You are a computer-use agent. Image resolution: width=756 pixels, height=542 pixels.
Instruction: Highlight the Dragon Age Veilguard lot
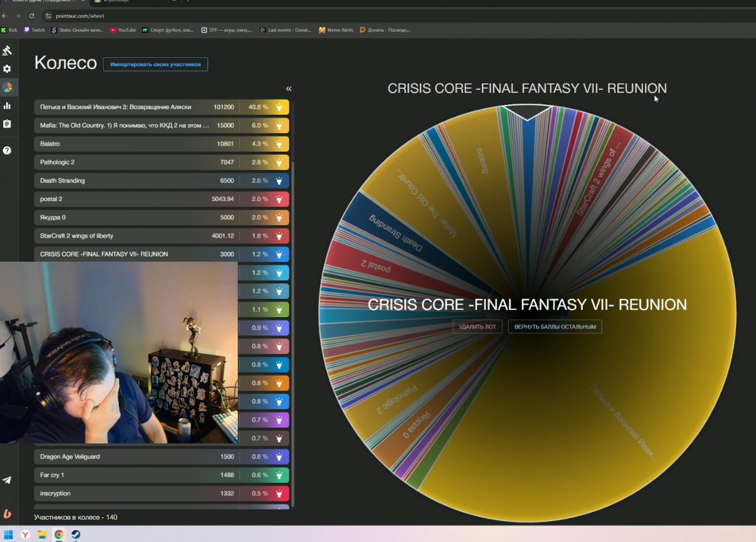(279, 457)
